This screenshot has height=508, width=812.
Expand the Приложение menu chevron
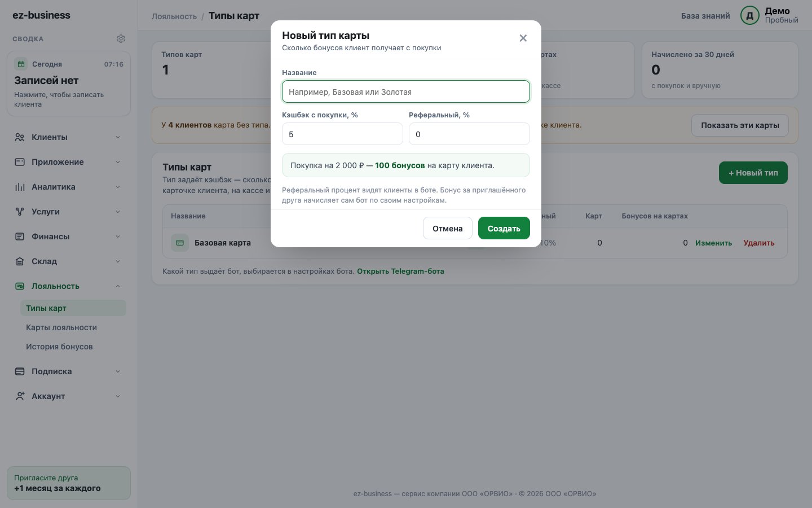tap(118, 162)
